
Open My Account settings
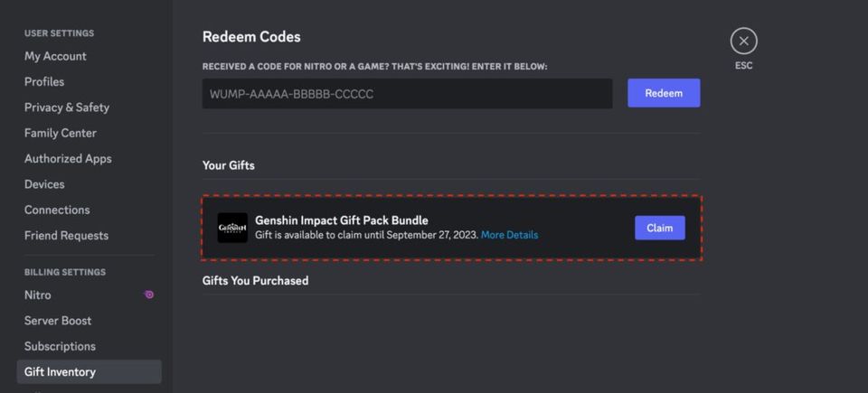pos(55,56)
